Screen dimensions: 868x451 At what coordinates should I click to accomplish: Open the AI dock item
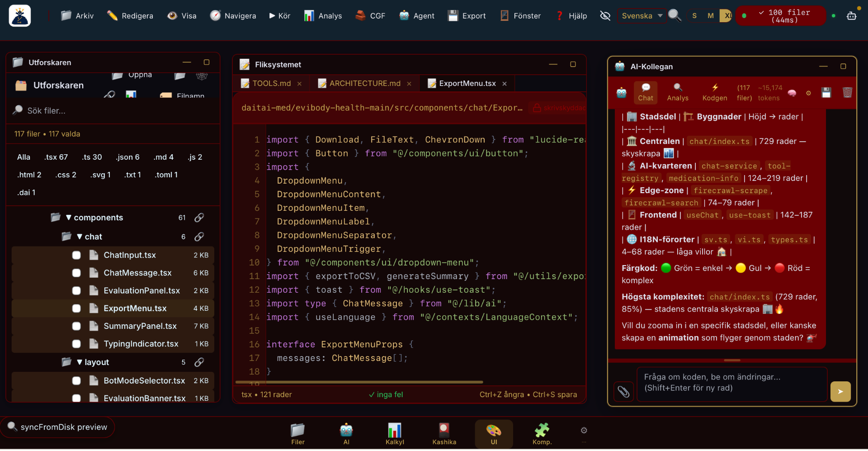click(346, 434)
